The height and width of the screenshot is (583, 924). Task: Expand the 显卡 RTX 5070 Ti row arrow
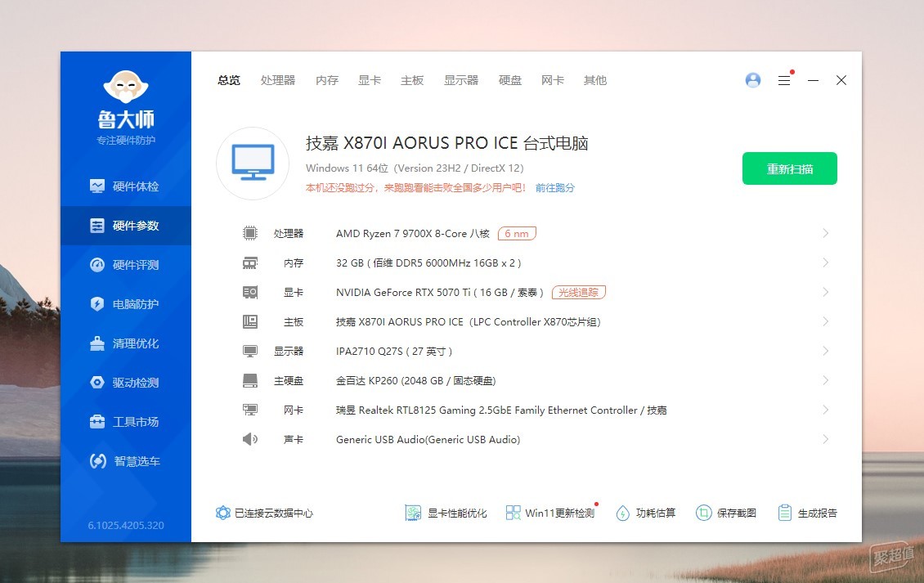click(x=825, y=293)
